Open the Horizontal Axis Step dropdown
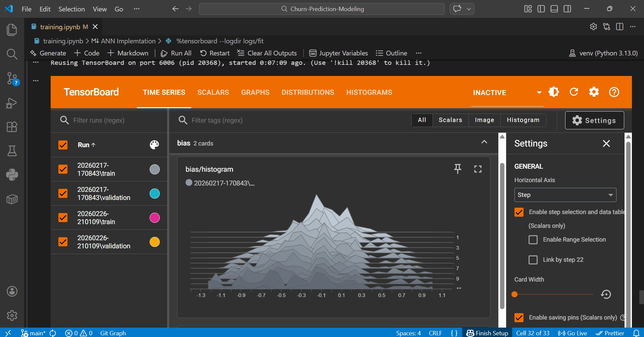This screenshot has height=337, width=644. click(565, 195)
